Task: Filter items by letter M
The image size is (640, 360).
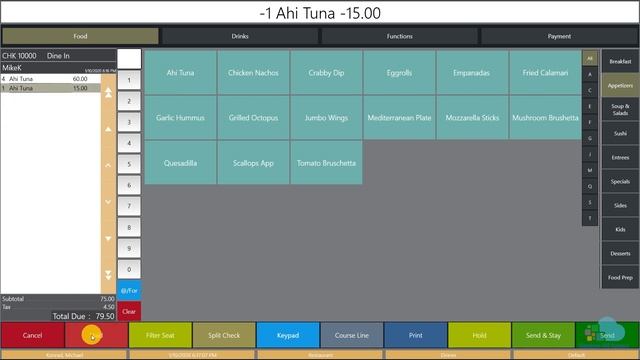Action: 590,170
